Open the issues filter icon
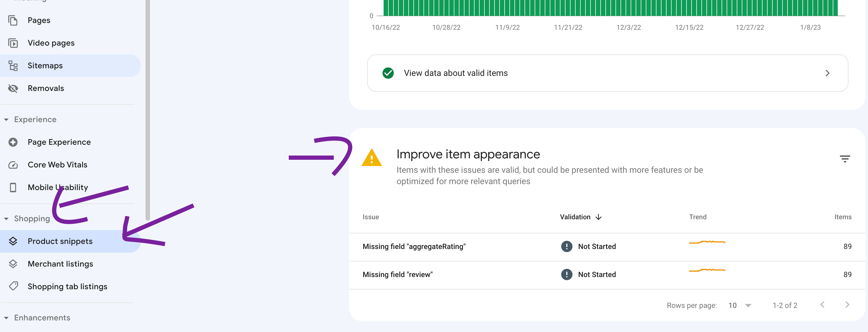 click(x=845, y=159)
